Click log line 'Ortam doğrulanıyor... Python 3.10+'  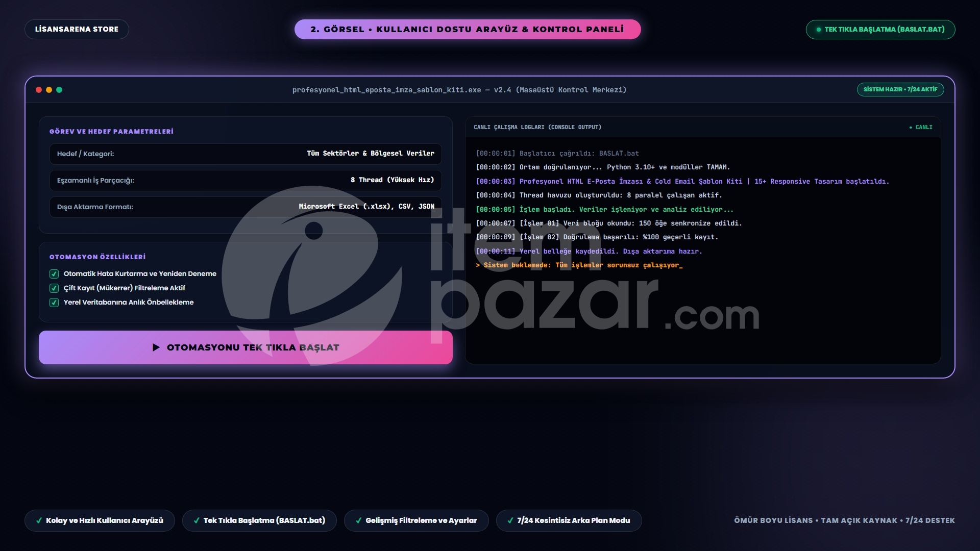pos(603,167)
